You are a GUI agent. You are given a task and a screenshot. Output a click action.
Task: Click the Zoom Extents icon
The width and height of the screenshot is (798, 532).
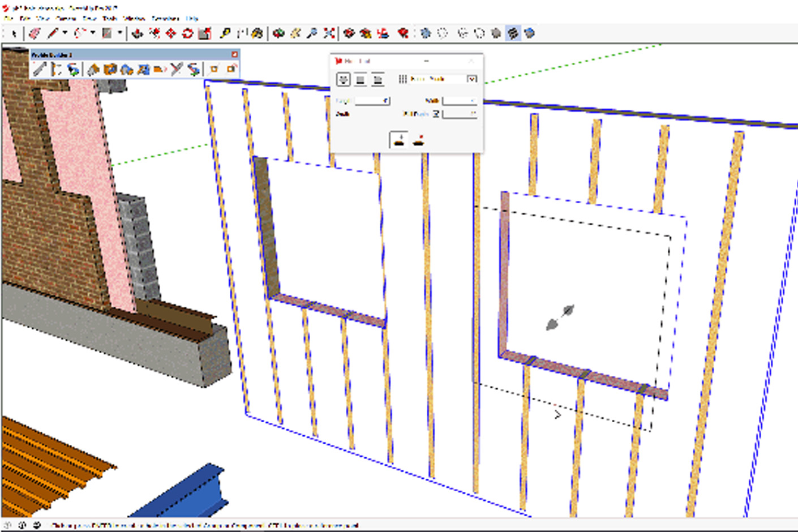click(x=329, y=33)
